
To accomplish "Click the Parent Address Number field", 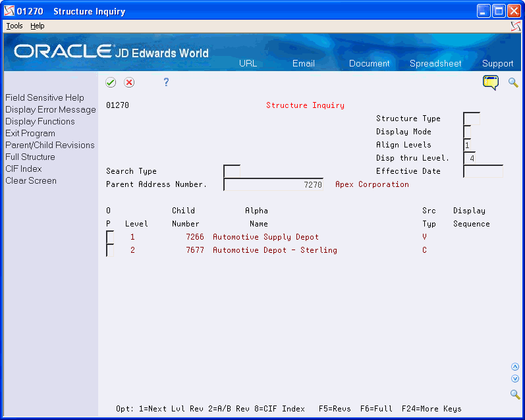I will pyautogui.click(x=273, y=184).
